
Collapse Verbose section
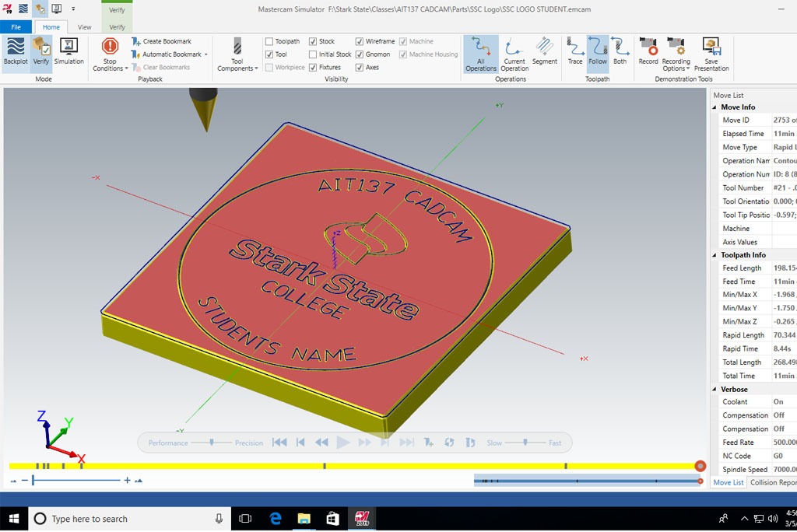pyautogui.click(x=714, y=389)
